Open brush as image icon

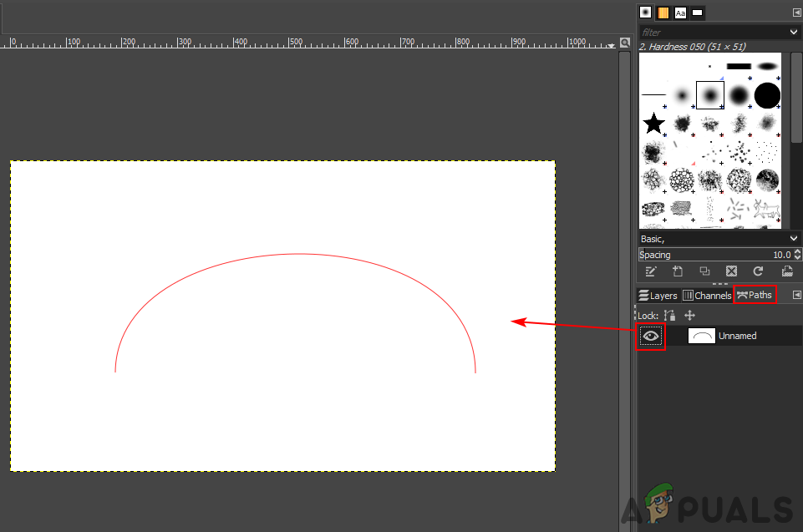786,271
